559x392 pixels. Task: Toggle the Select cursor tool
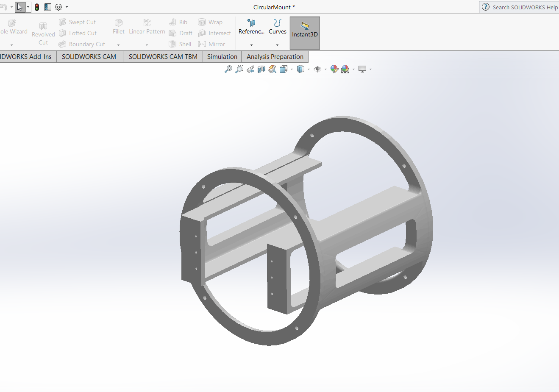[20, 7]
